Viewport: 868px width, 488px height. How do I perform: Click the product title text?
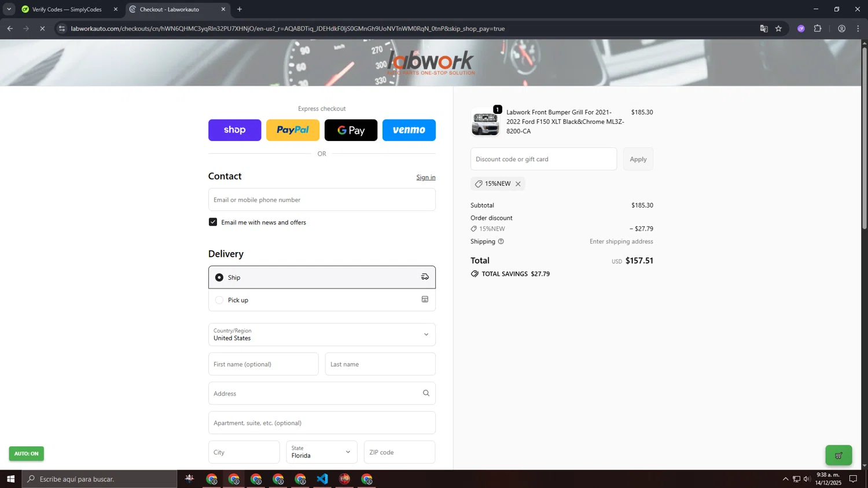tap(565, 122)
